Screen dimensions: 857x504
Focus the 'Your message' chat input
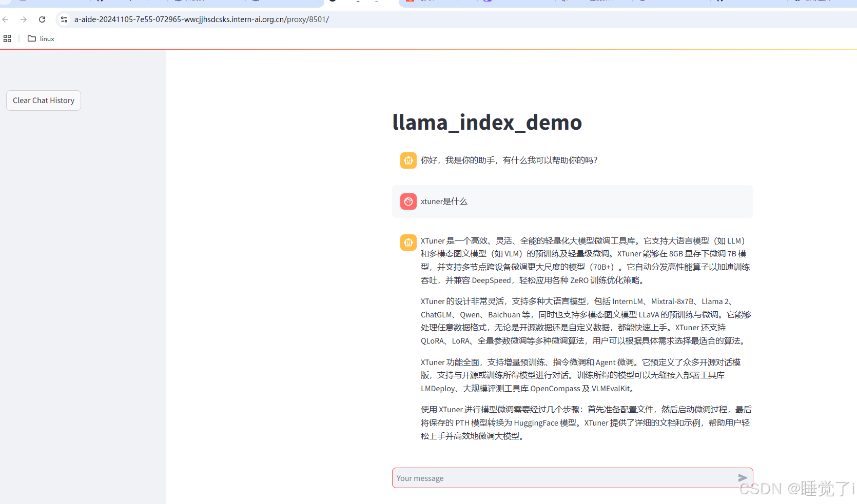[564, 478]
